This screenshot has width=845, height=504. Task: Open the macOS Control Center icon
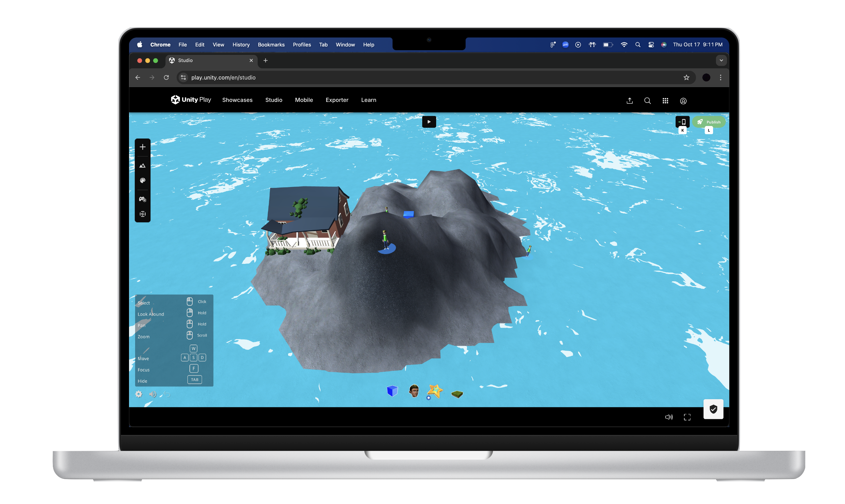[651, 44]
